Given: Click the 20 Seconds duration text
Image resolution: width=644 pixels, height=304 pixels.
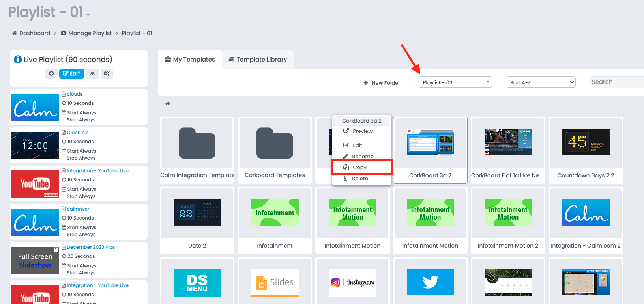Looking at the screenshot, I should coord(81,256).
